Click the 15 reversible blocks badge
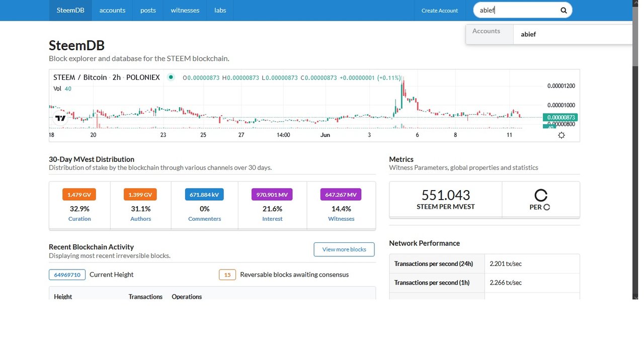The height and width of the screenshot is (362, 644). [x=227, y=275]
